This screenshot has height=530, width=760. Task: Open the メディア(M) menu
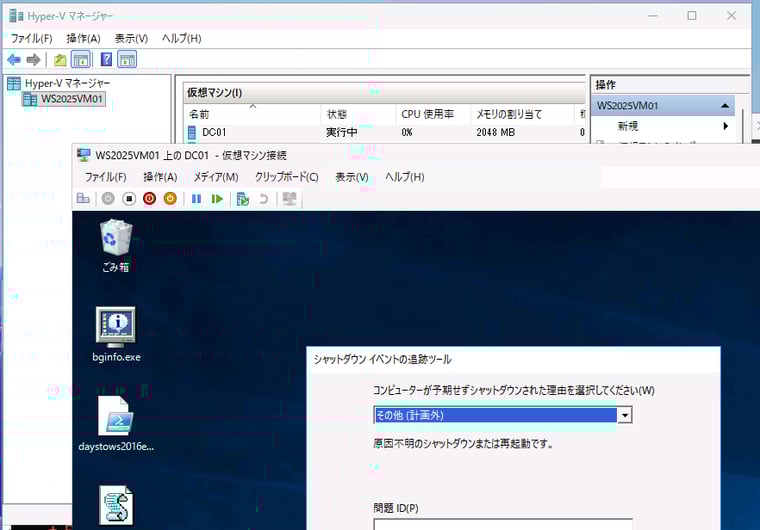pyautogui.click(x=216, y=177)
